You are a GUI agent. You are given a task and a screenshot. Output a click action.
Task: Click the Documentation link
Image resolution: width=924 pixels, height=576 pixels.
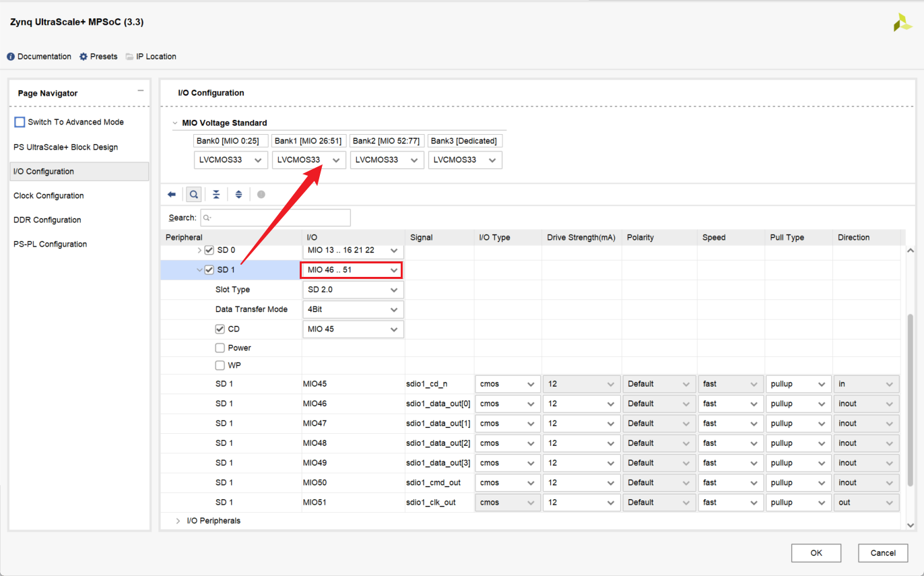coord(44,57)
